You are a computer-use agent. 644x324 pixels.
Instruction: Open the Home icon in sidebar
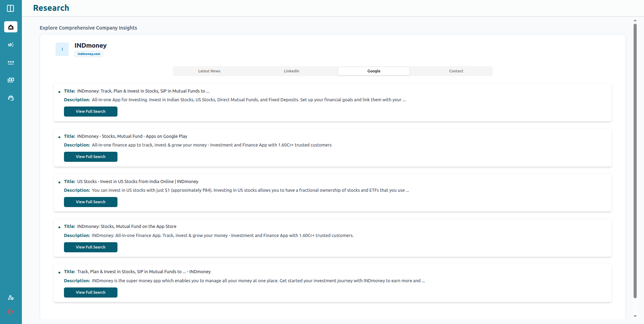pyautogui.click(x=11, y=27)
